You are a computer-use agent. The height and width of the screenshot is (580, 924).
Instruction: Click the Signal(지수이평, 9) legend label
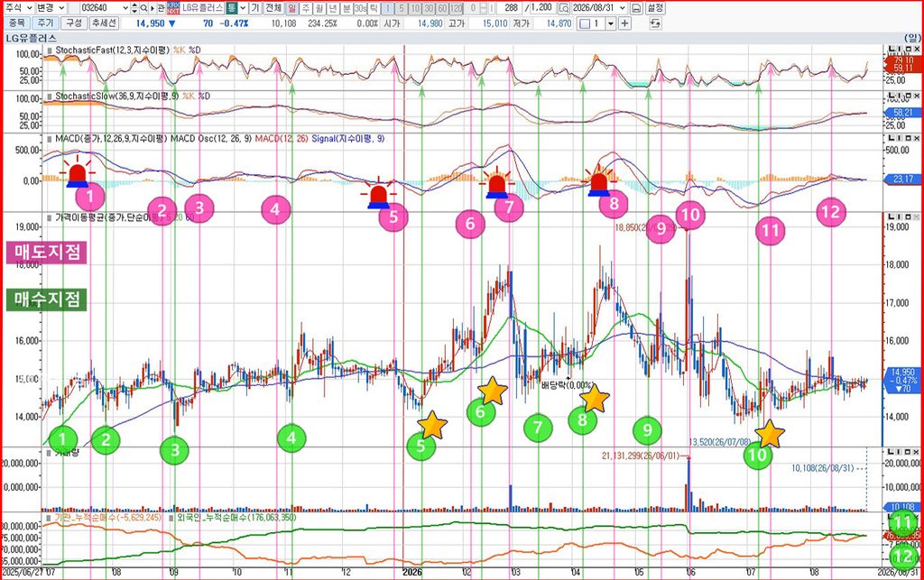[x=347, y=138]
